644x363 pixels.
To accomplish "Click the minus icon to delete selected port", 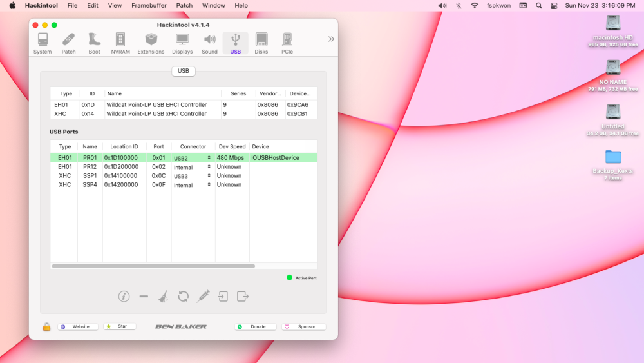I will (144, 297).
